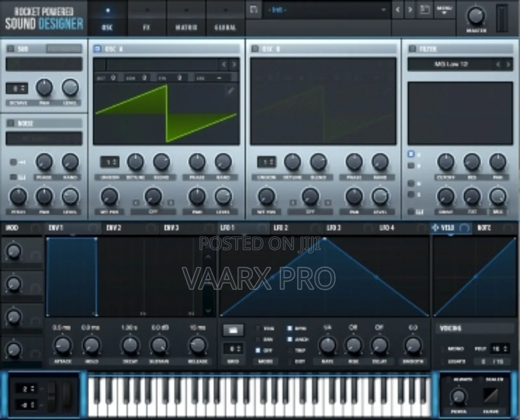Go to next preset arrow

410,10
